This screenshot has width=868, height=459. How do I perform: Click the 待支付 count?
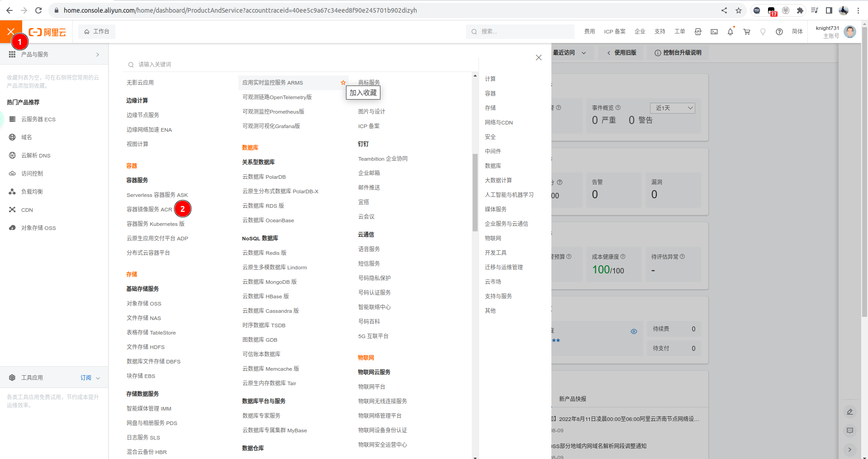(x=693, y=349)
